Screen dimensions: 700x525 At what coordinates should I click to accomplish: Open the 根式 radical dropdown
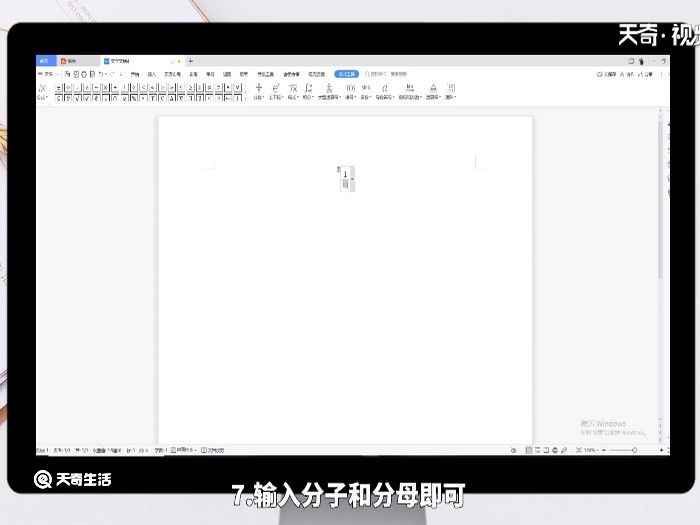point(293,91)
